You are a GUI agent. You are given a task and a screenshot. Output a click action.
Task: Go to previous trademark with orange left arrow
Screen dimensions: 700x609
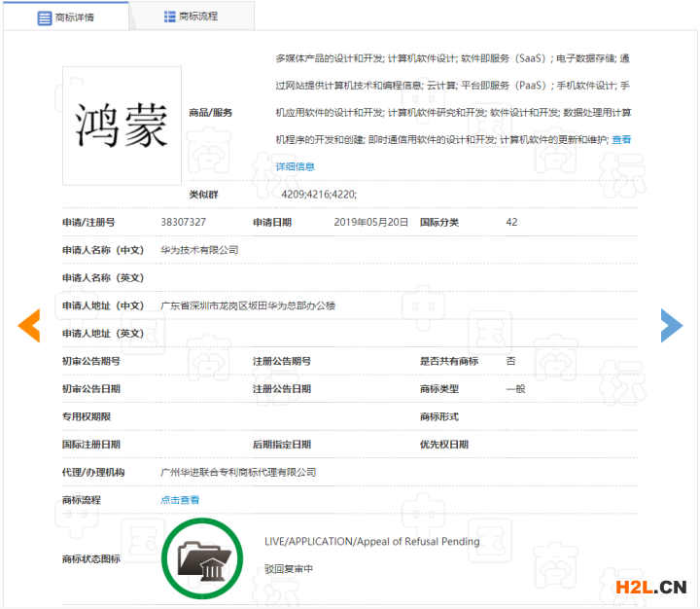(x=29, y=326)
